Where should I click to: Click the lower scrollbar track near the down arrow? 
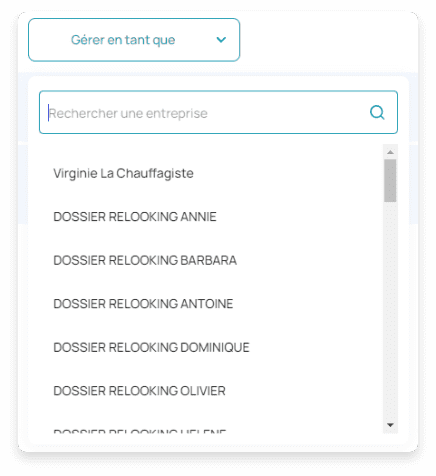click(390, 408)
